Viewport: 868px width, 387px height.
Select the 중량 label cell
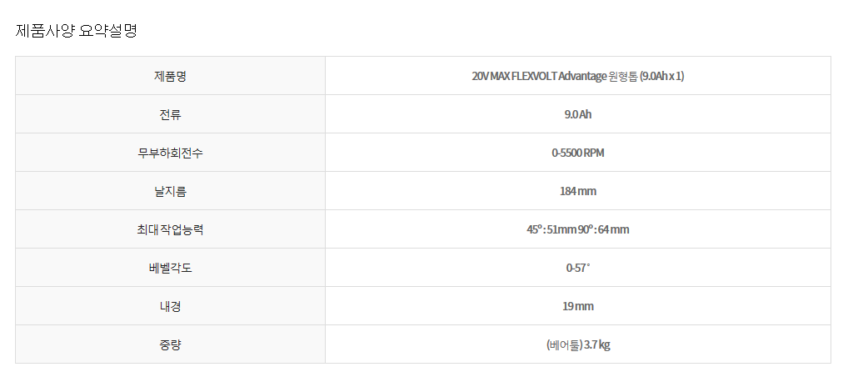point(170,344)
